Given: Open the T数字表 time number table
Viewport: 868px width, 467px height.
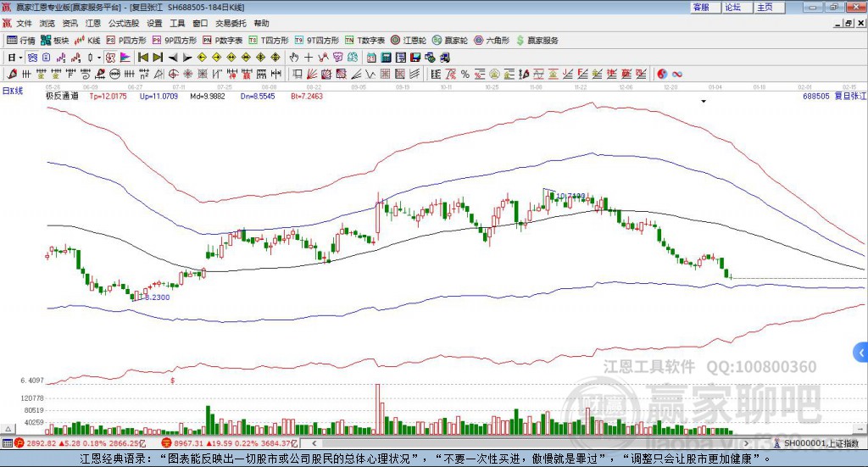Looking at the screenshot, I should click(364, 41).
